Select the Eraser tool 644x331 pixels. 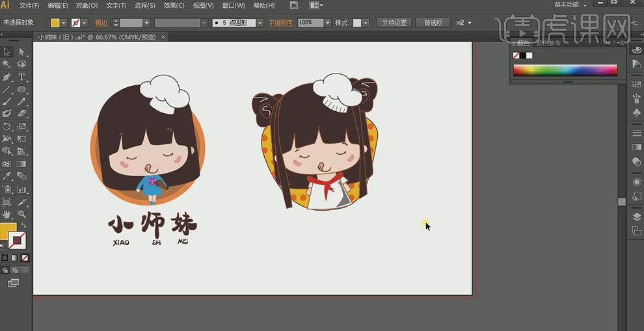point(21,113)
